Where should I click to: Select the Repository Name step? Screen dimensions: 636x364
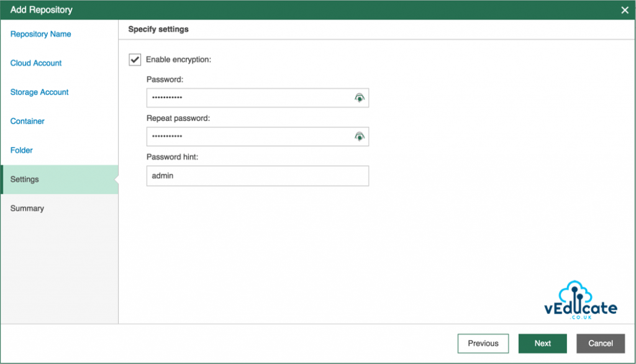coord(40,34)
